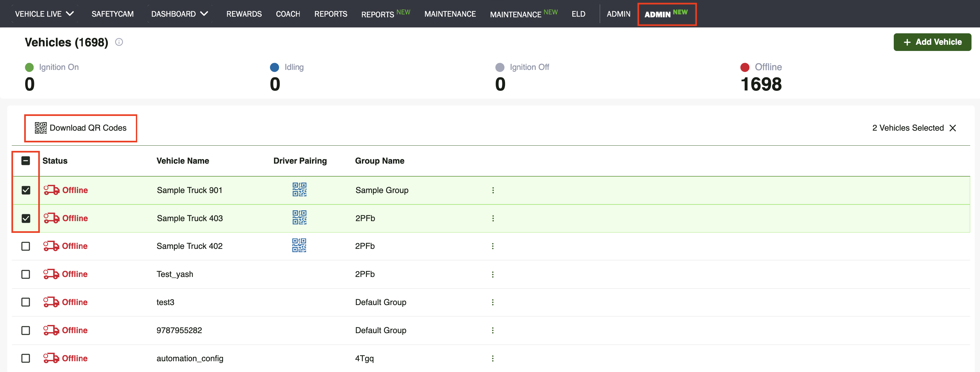Click QR code icon for Sample Truck 403
Screen dimensions: 980x372
coord(300,218)
